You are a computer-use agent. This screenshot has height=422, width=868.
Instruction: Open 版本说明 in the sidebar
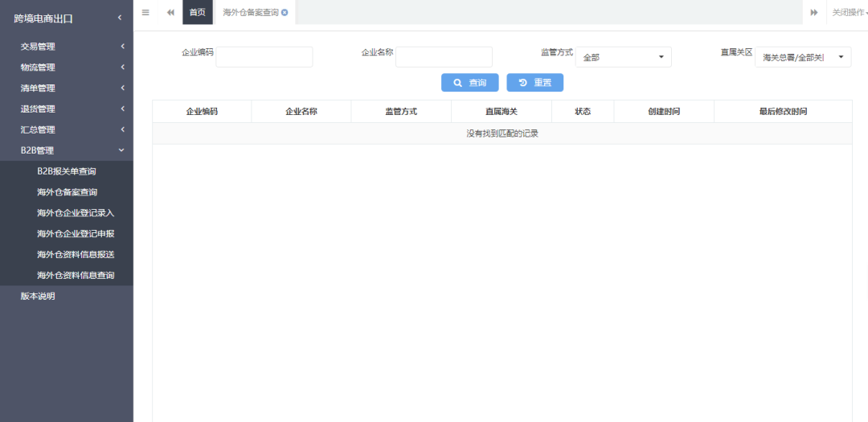point(38,296)
